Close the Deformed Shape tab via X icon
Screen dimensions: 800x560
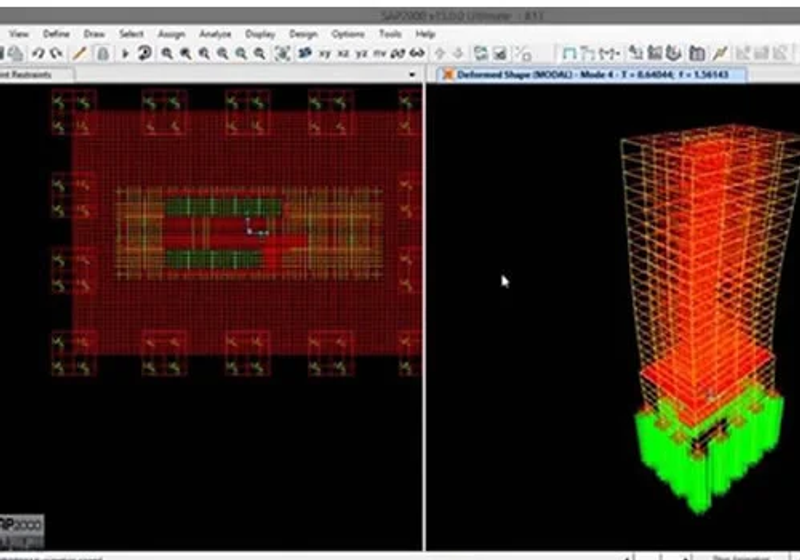coord(448,74)
